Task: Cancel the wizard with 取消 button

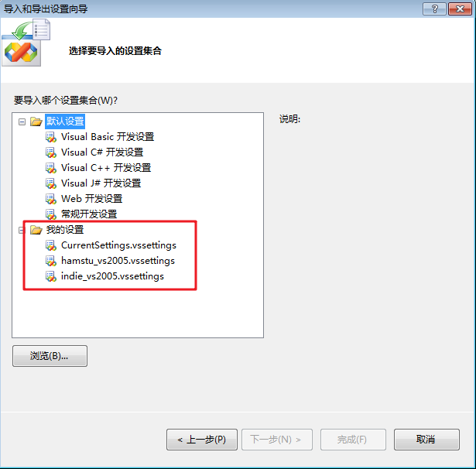Action: point(426,440)
